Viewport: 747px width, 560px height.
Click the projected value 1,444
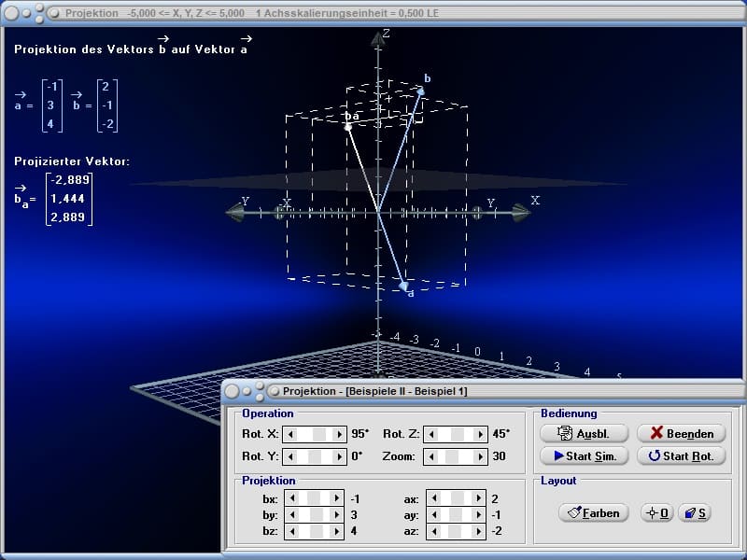pos(67,199)
